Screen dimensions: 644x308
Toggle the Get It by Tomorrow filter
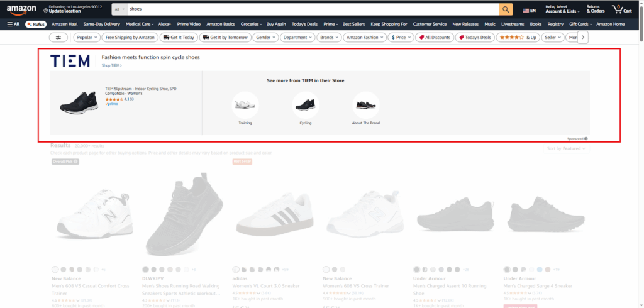(225, 37)
